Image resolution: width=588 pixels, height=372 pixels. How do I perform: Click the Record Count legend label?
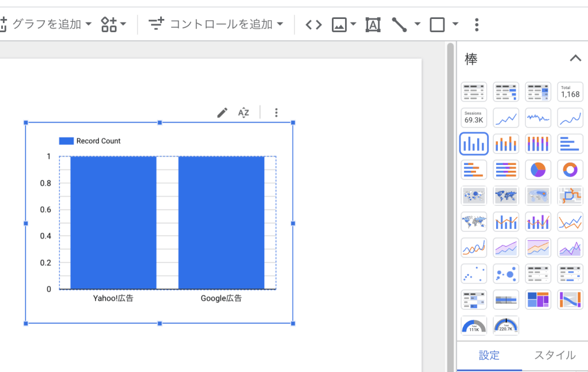click(x=98, y=141)
